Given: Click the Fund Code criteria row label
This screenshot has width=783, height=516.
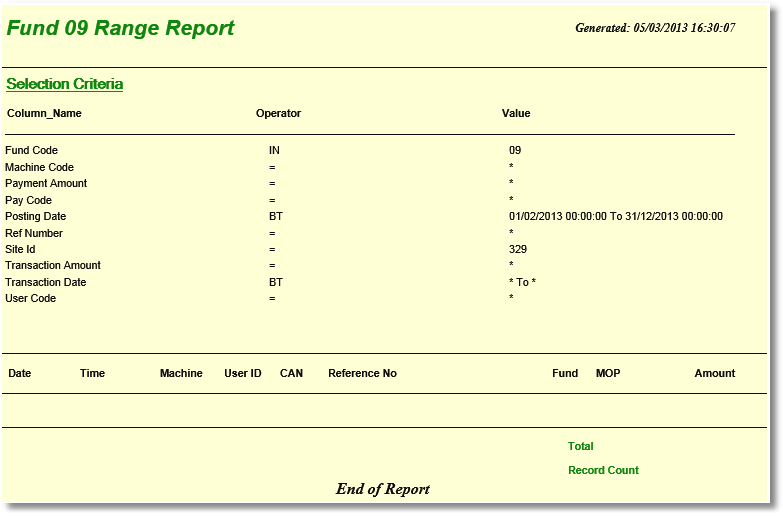Looking at the screenshot, I should click(31, 150).
